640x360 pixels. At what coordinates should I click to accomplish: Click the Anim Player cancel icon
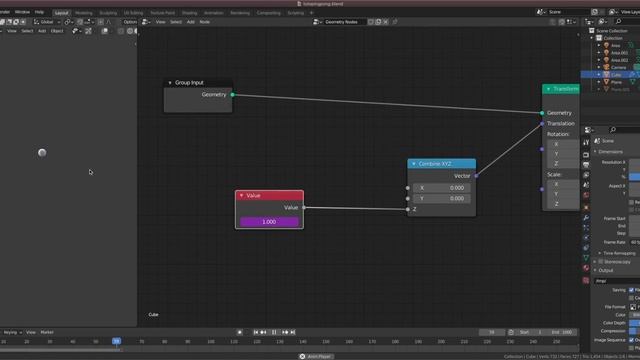302,356
